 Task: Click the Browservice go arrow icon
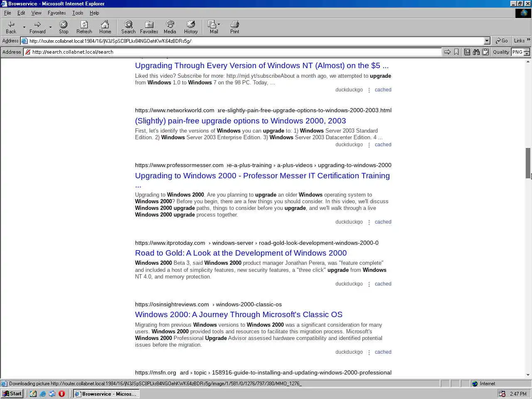click(x=447, y=52)
